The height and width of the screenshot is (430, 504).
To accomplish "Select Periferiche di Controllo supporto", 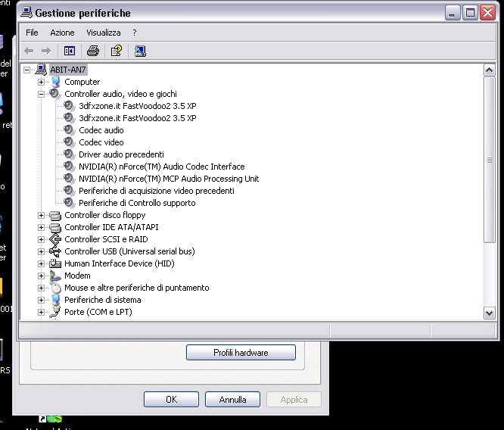I will coord(137,203).
